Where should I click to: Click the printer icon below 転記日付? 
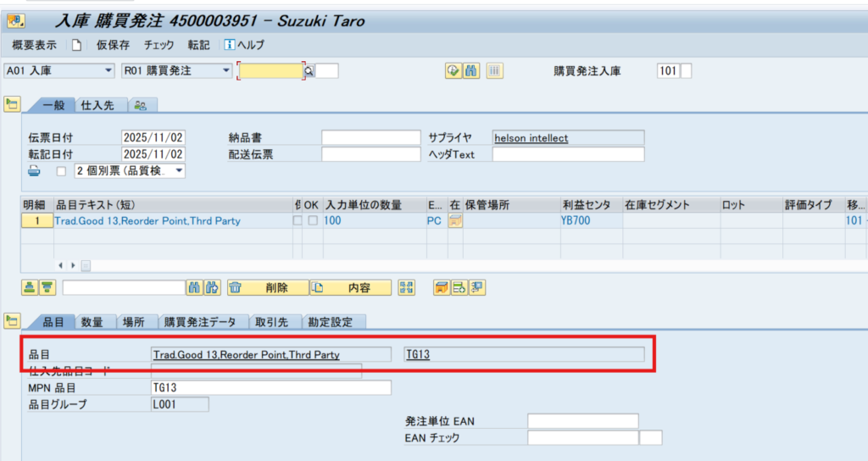[x=35, y=171]
